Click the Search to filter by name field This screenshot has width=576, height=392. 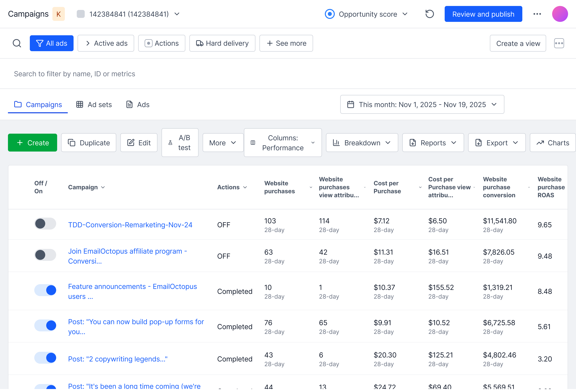point(288,74)
